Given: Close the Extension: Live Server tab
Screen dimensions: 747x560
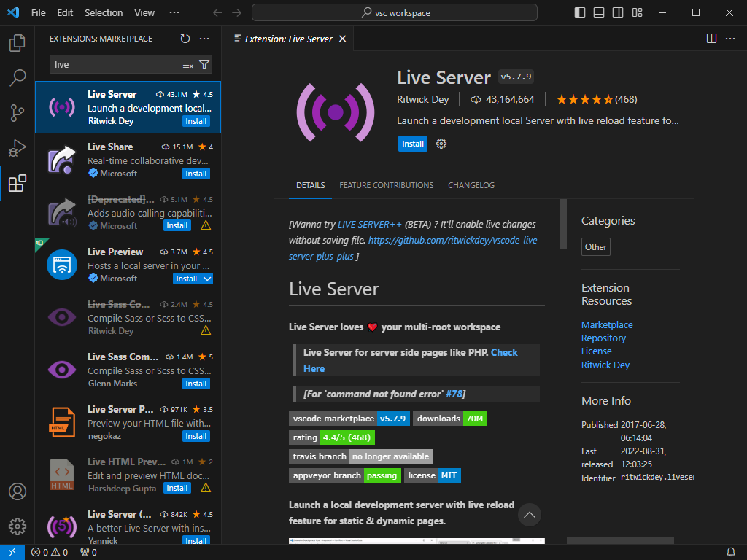Looking at the screenshot, I should point(343,39).
